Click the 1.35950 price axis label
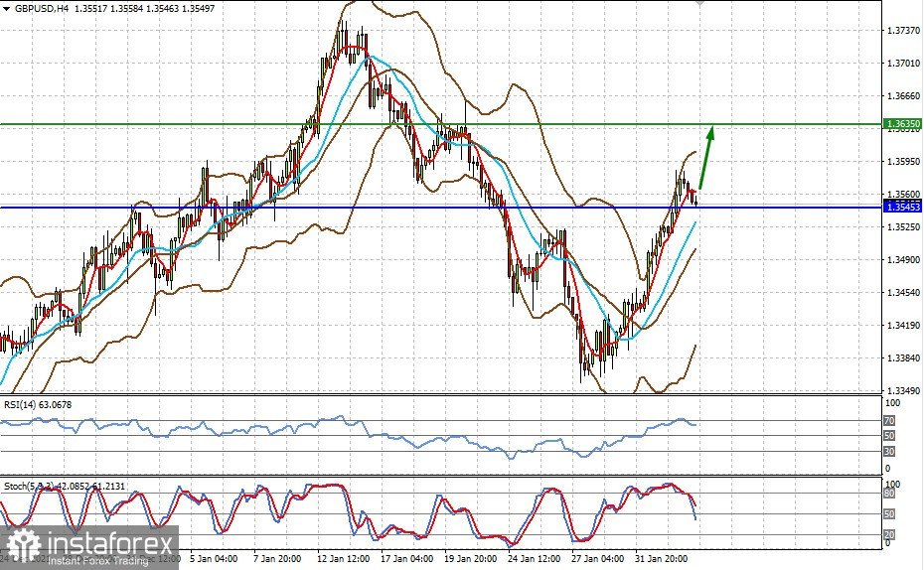 coord(903,161)
